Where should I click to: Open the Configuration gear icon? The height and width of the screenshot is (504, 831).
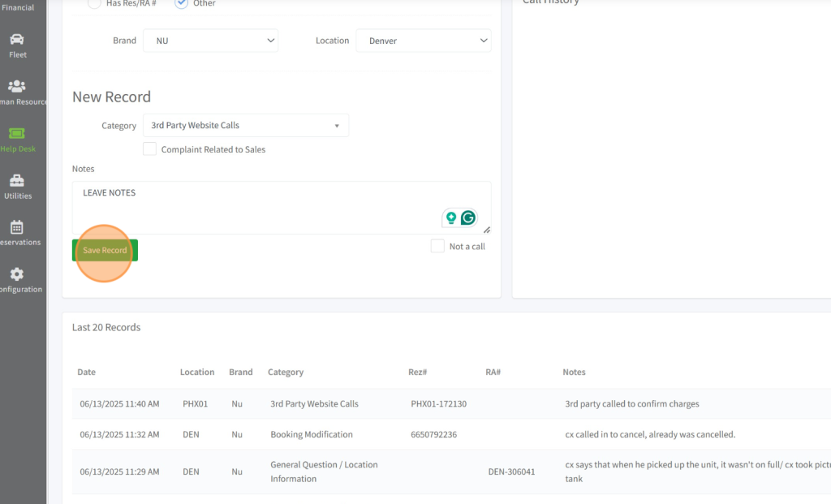tap(17, 275)
